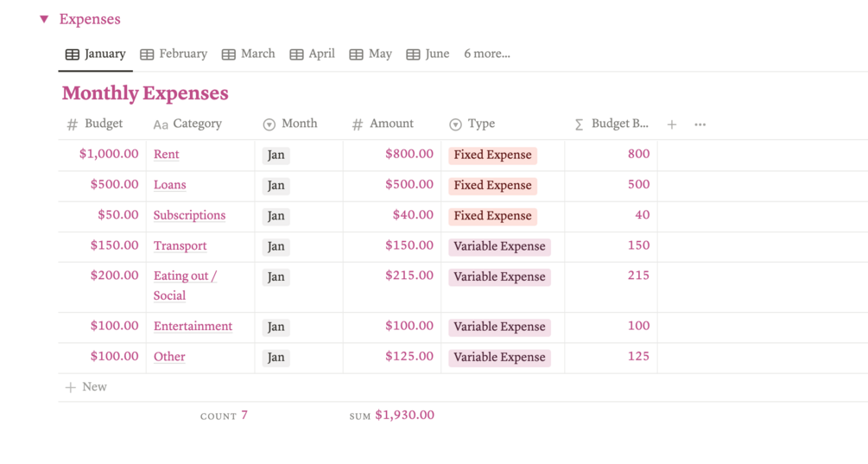
Task: Open the Rent category page link
Action: click(167, 155)
